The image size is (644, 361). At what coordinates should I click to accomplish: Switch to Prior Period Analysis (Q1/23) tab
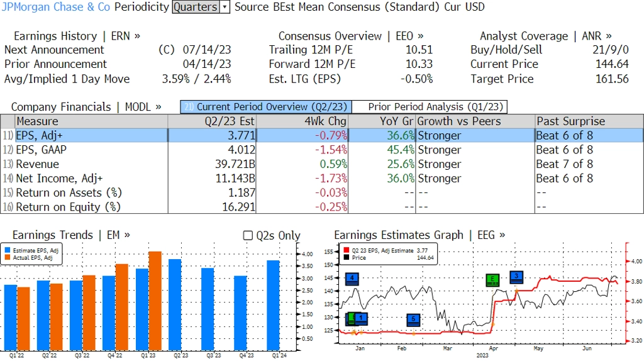click(x=430, y=107)
